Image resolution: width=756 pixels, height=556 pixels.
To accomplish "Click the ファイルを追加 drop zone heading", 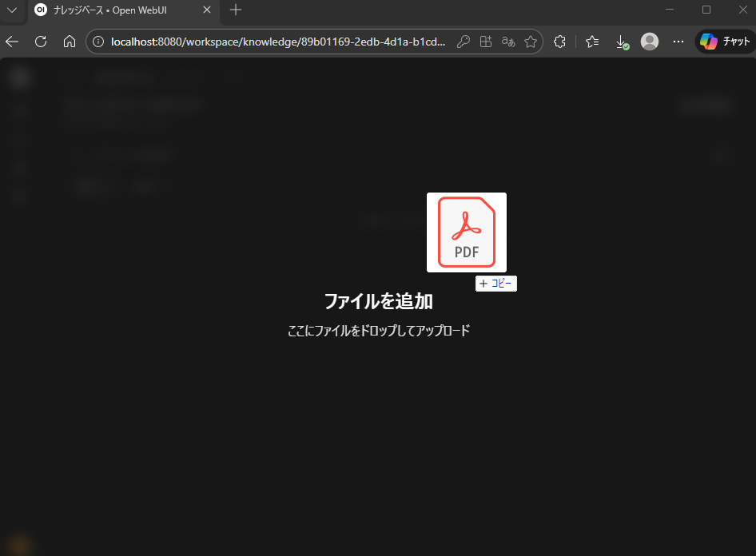I will (378, 301).
